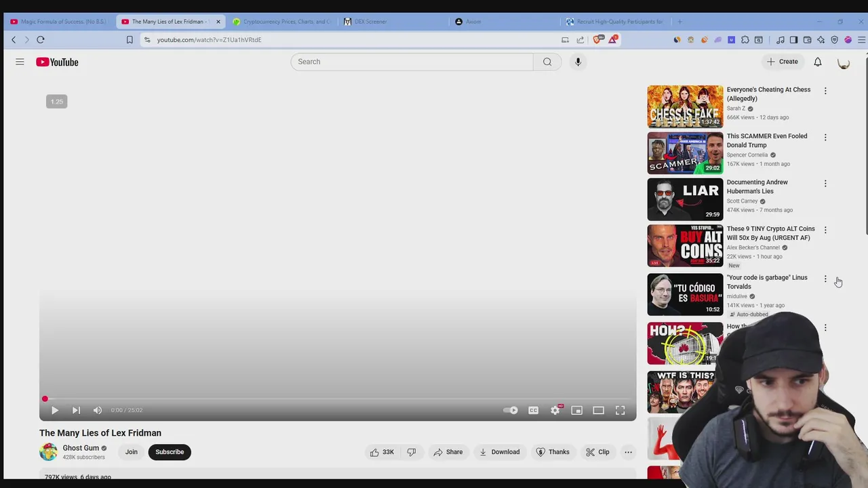Open a new browser tab

pos(680,22)
